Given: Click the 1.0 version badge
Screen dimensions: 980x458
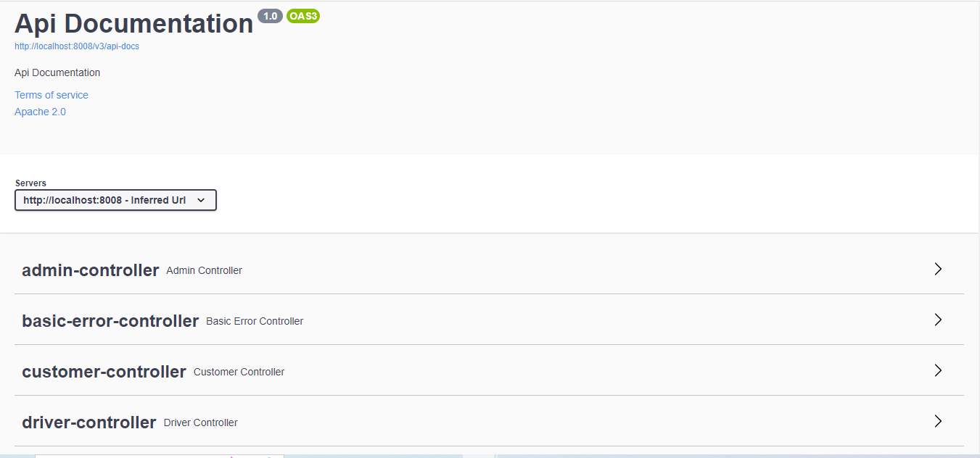Looking at the screenshot, I should [270, 16].
